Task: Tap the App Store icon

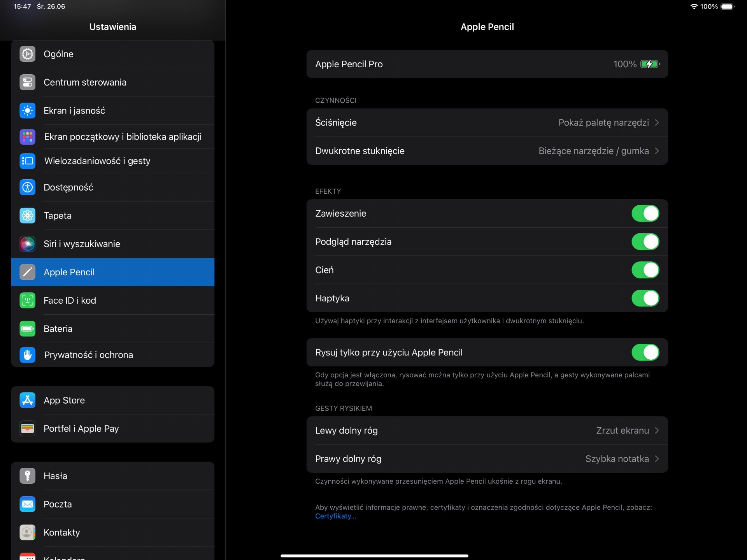Action: (27, 401)
